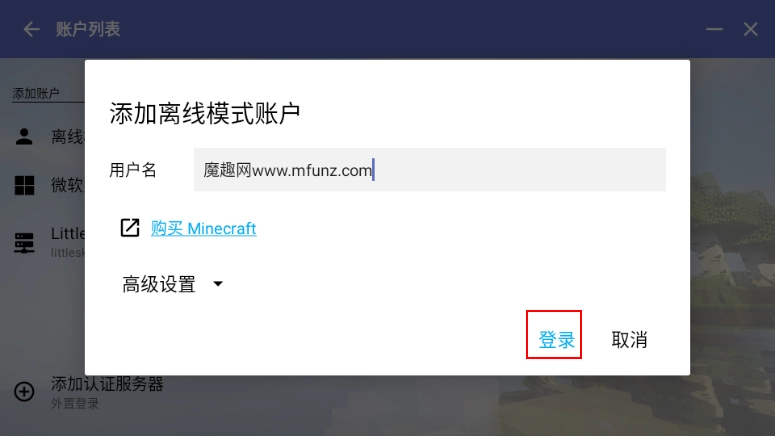Click the 账户列表 page title

[x=88, y=29]
